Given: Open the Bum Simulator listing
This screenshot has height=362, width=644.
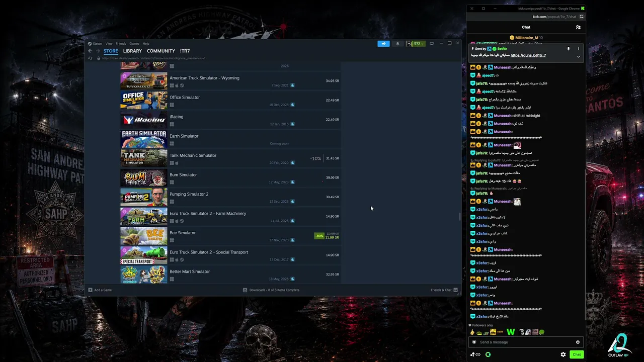Looking at the screenshot, I should pos(230,177).
